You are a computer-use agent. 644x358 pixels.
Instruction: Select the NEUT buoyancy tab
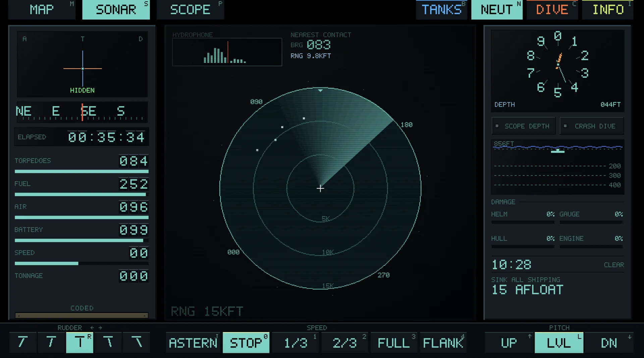pos(497,9)
